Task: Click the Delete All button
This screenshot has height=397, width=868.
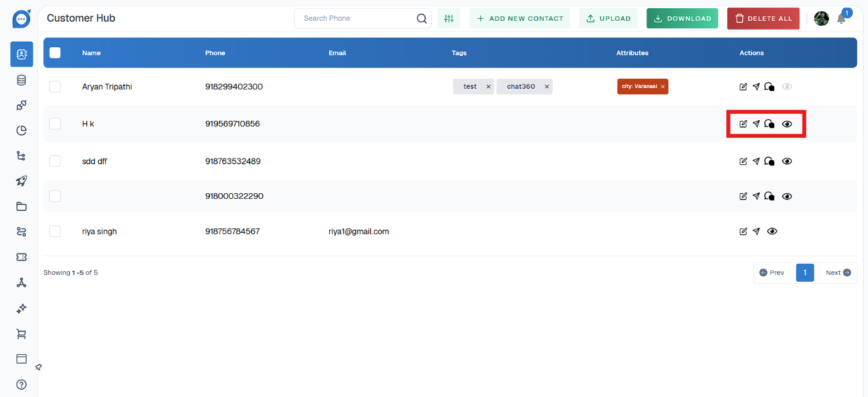Action: point(763,19)
